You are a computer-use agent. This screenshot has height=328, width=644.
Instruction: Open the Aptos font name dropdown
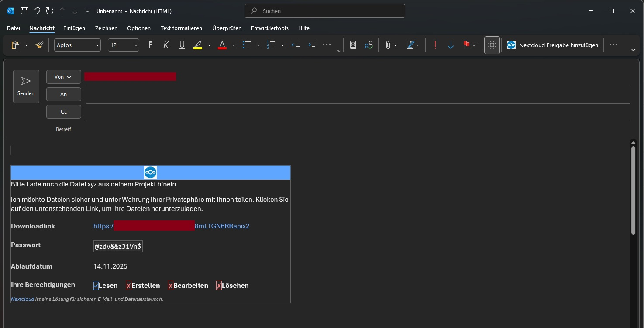(97, 45)
